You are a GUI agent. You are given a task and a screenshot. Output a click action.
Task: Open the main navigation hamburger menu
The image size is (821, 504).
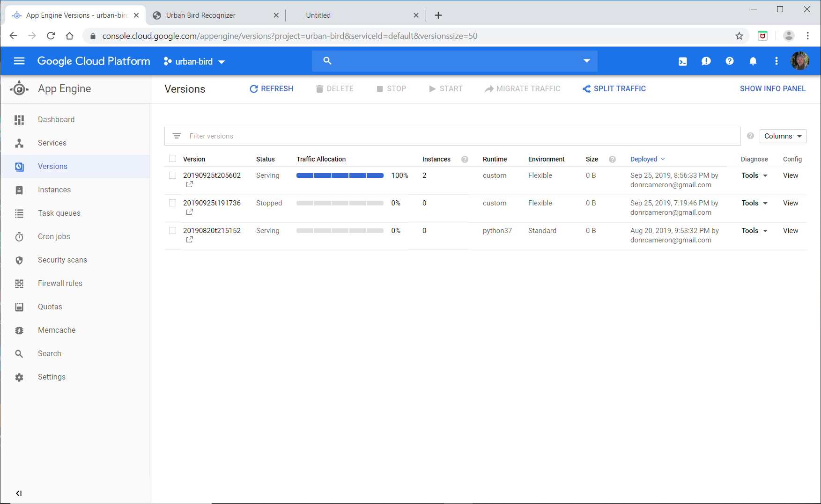tap(19, 61)
